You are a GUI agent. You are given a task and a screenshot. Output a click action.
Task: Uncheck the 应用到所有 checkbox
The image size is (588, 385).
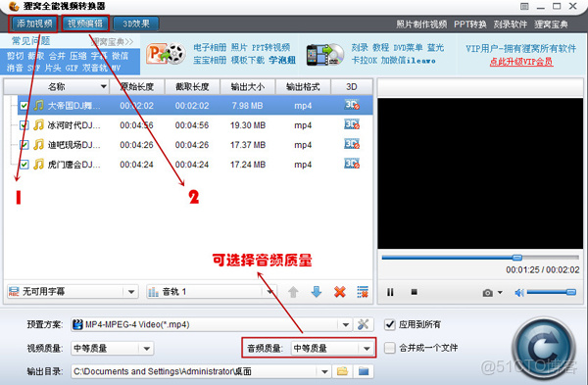(x=390, y=324)
